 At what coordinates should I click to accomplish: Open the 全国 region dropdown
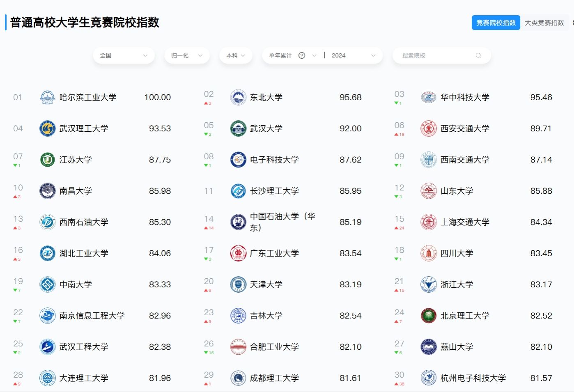pyautogui.click(x=124, y=56)
